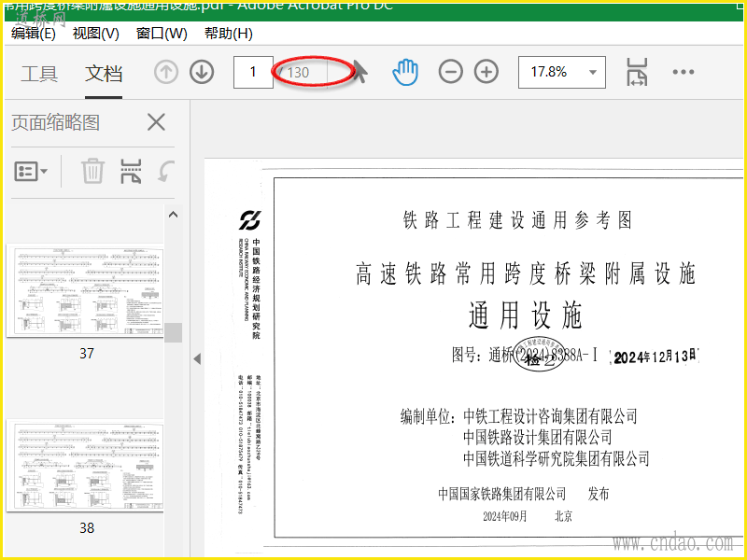747x560 pixels.
Task: Click the 中国铁道科学研究院集团有限公司 line
Action: [557, 458]
